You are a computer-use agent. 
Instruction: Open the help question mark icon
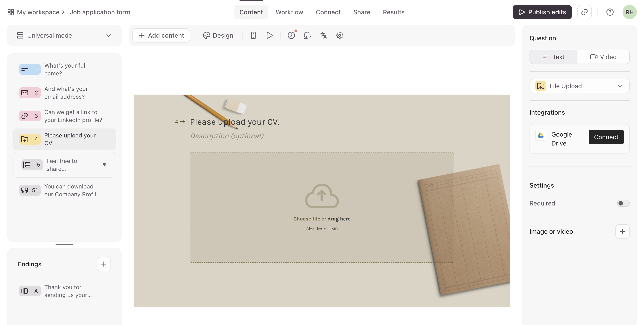pyautogui.click(x=610, y=12)
